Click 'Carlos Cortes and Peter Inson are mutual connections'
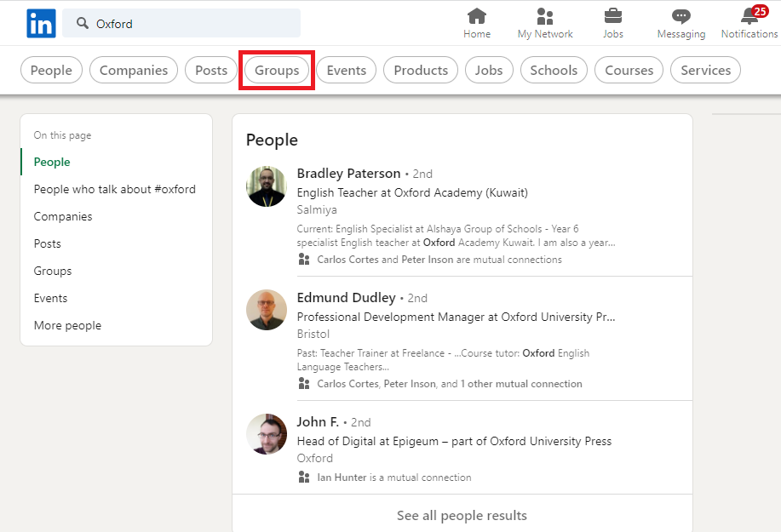The image size is (781, 532). pyautogui.click(x=439, y=260)
